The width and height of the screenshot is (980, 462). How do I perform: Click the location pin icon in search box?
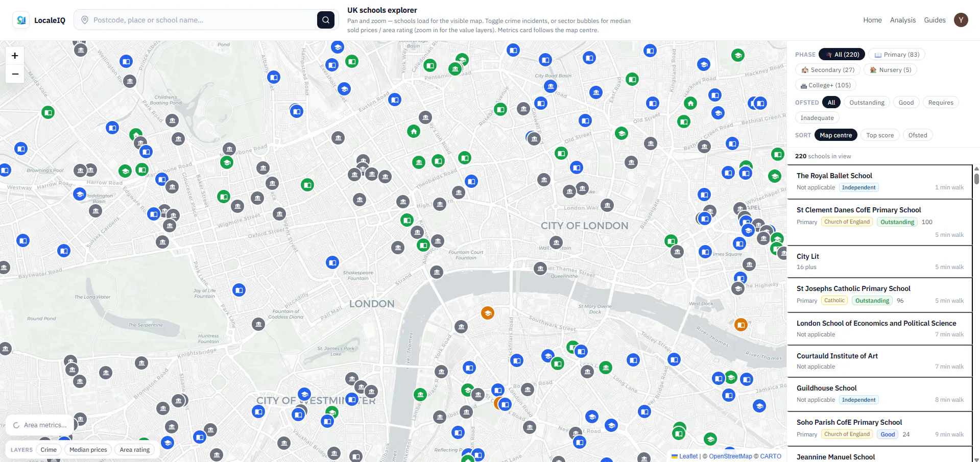(85, 20)
